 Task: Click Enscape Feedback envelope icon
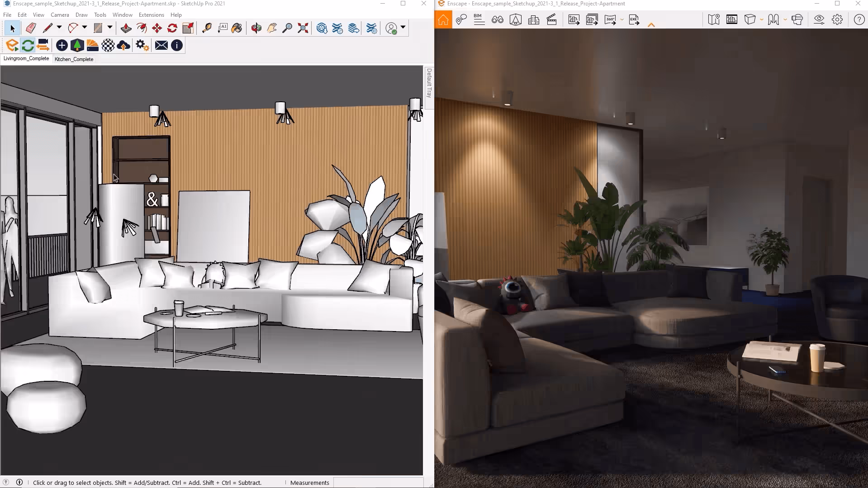coord(161,45)
